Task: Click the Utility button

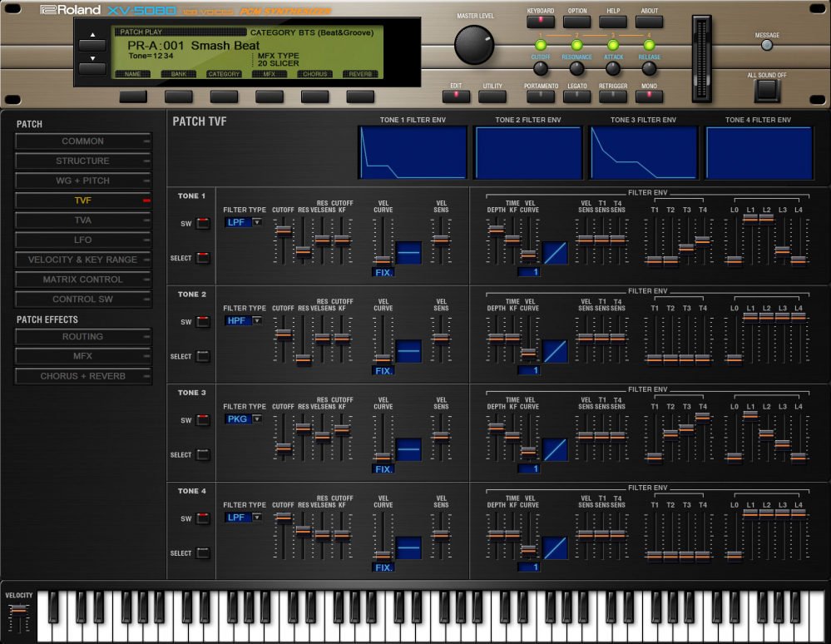Action: tap(492, 97)
